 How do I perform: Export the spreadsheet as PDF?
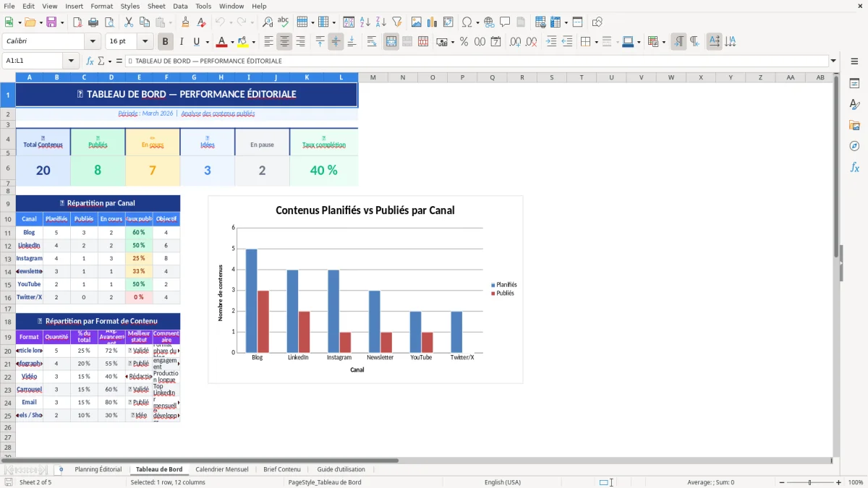coord(77,22)
